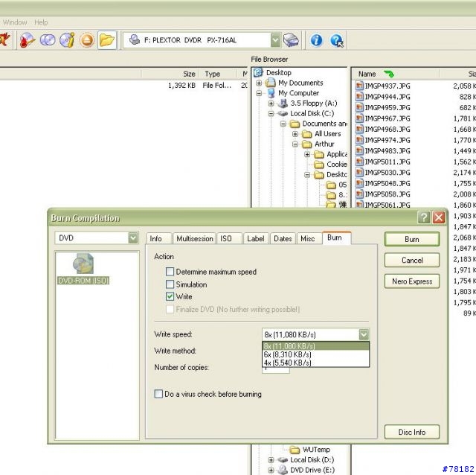
Task: Collapse the Local Disk (C:) node
Action: pos(271,114)
